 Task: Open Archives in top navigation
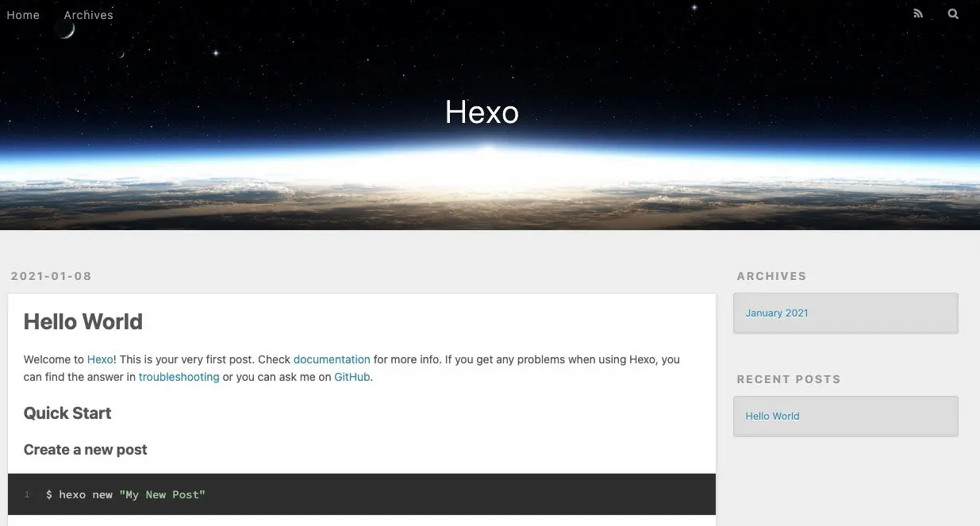pyautogui.click(x=88, y=15)
